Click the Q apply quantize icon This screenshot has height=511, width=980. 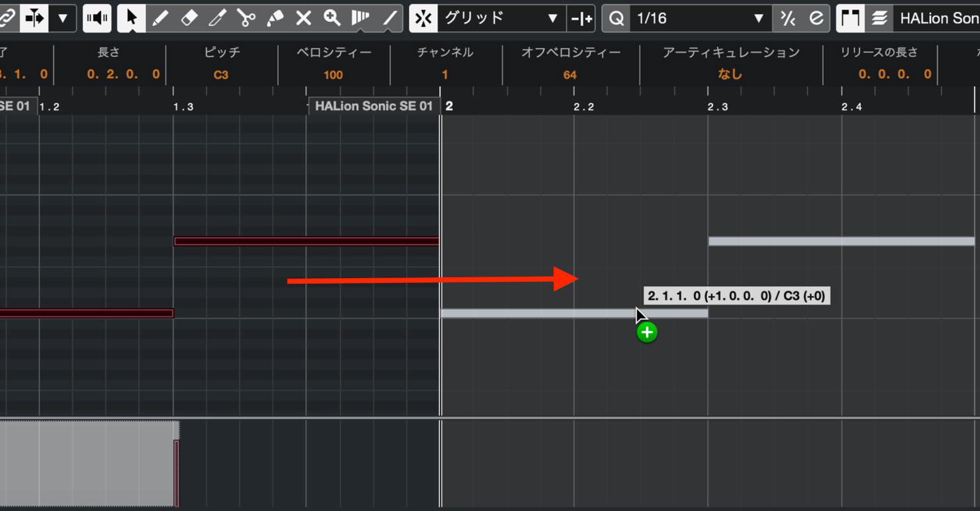coord(616,19)
